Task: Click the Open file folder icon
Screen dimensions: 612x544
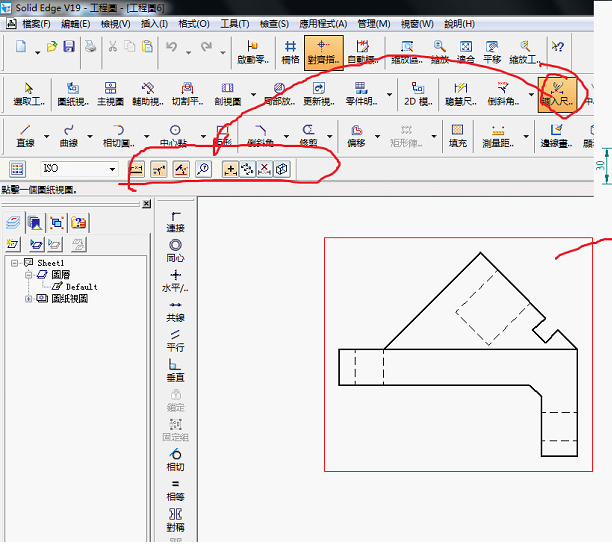Action: click(x=52, y=46)
